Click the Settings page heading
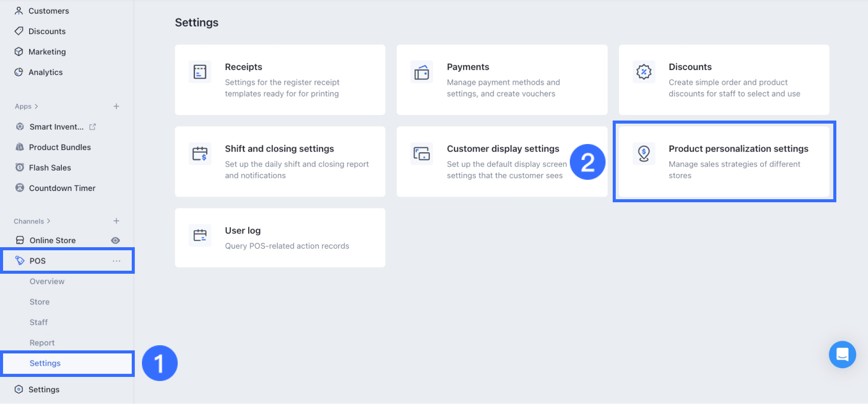This screenshot has width=868, height=404. [x=197, y=22]
